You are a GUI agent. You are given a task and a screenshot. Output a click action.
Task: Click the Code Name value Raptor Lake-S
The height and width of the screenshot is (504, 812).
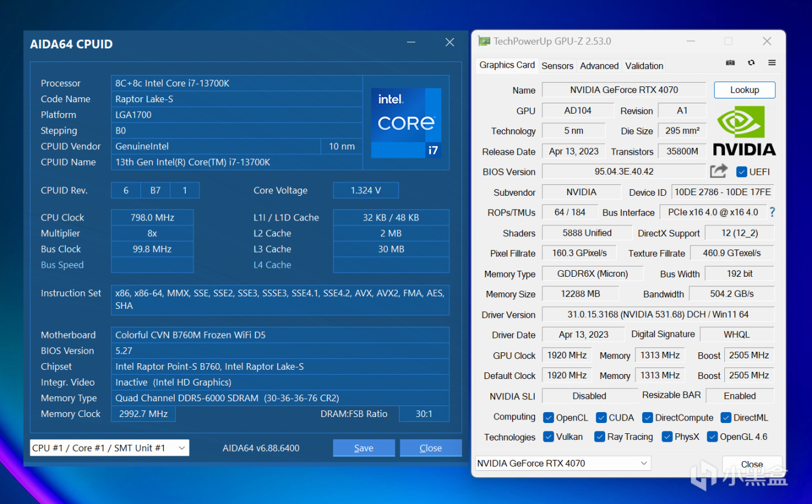point(237,99)
